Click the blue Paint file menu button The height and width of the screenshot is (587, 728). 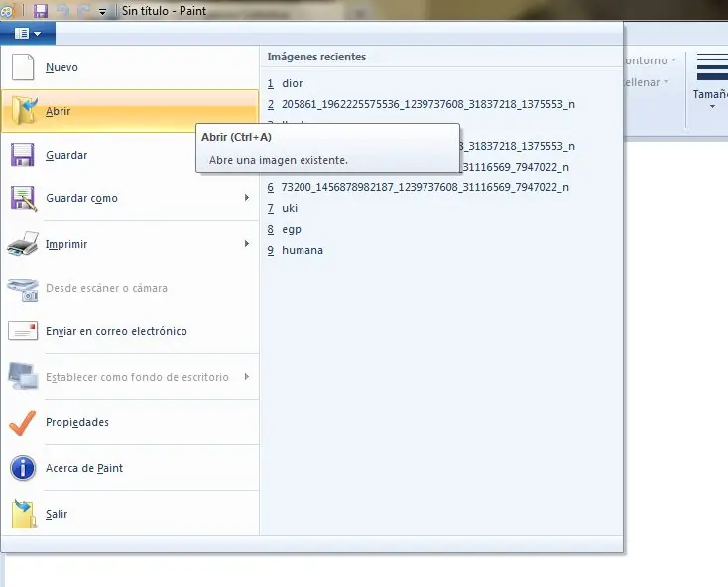[28, 34]
